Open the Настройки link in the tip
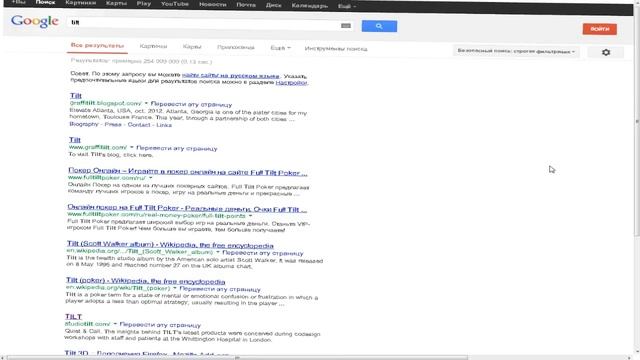Image resolution: width=640 pixels, height=360 pixels. tap(291, 82)
